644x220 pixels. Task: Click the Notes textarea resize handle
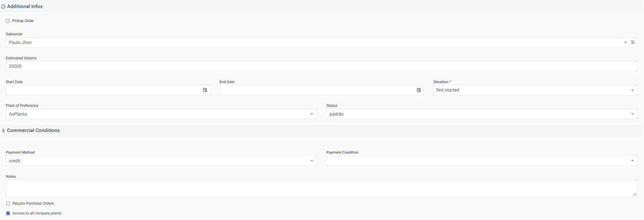tap(634, 194)
